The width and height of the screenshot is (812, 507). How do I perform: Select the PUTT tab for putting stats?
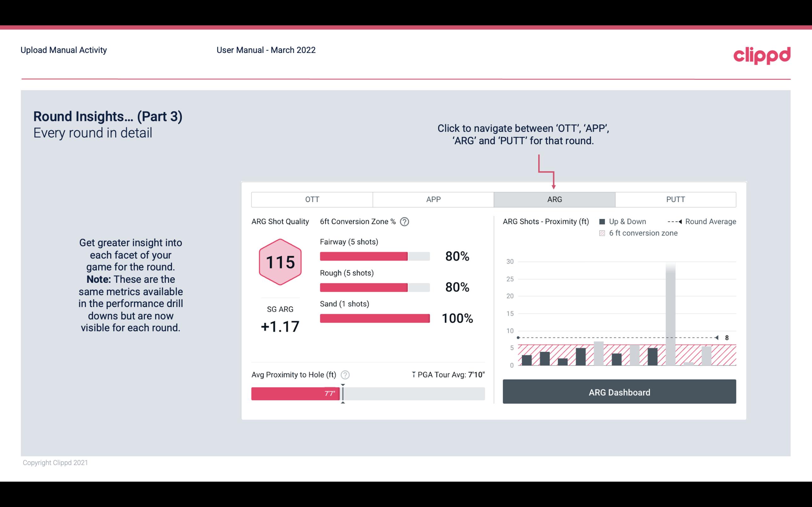674,199
